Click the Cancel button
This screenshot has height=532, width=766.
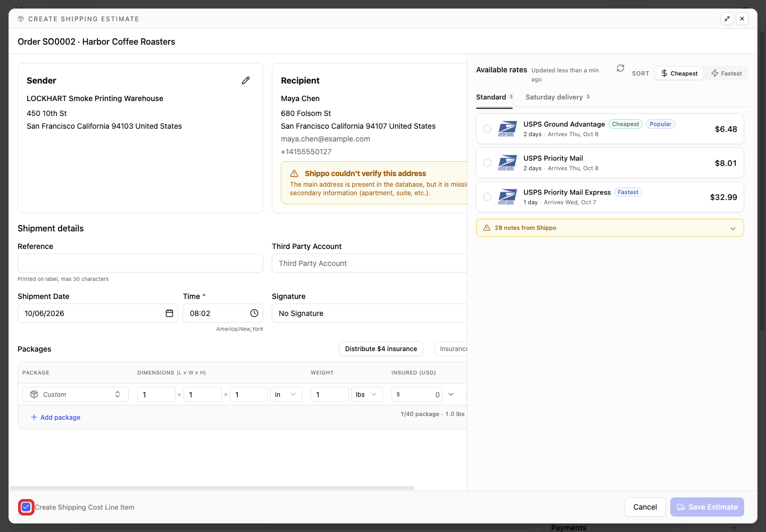click(645, 507)
